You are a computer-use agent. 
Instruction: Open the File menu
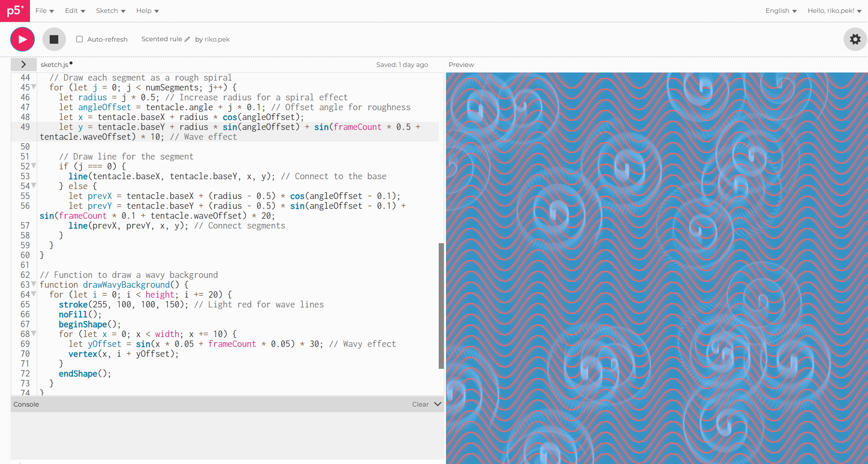(45, 11)
